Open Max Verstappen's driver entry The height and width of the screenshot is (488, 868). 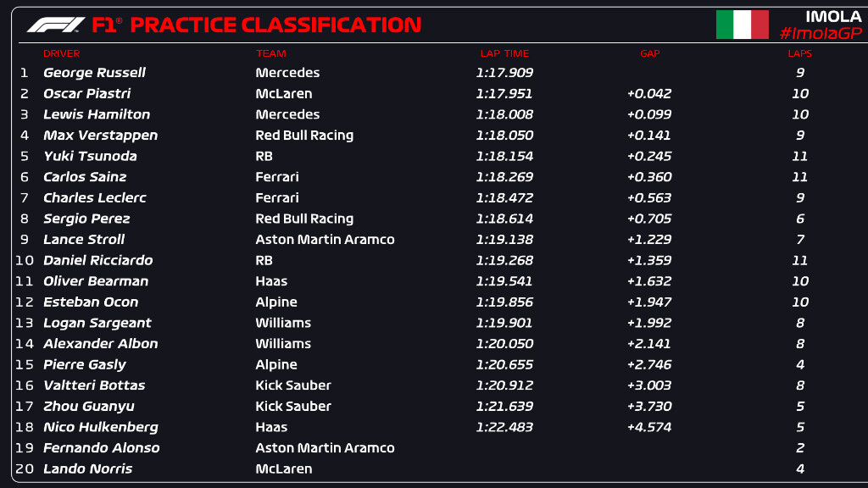(x=100, y=135)
